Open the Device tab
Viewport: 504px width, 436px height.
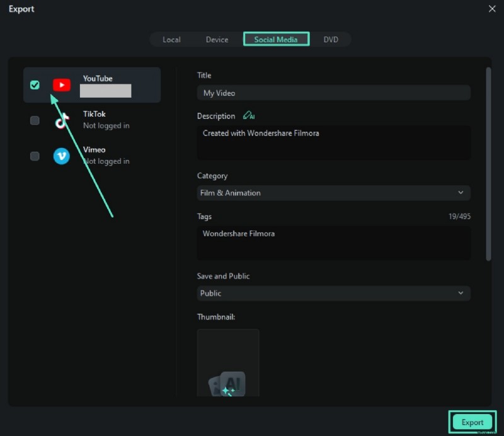point(217,40)
